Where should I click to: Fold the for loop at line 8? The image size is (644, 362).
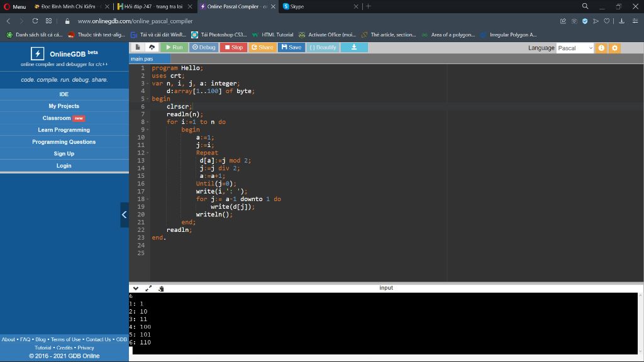click(148, 122)
